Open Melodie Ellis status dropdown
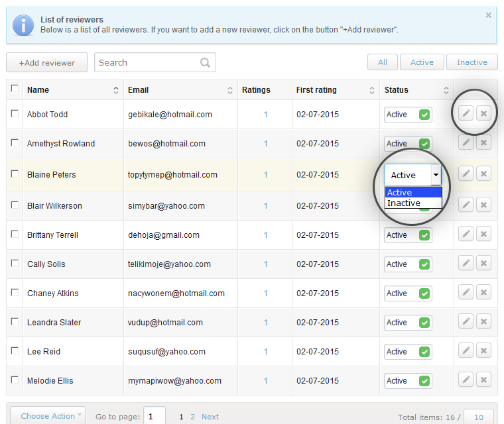 [408, 381]
